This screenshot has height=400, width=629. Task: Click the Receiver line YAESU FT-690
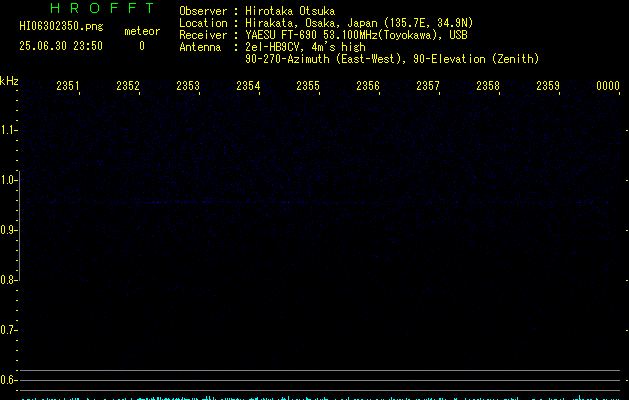tap(356, 35)
